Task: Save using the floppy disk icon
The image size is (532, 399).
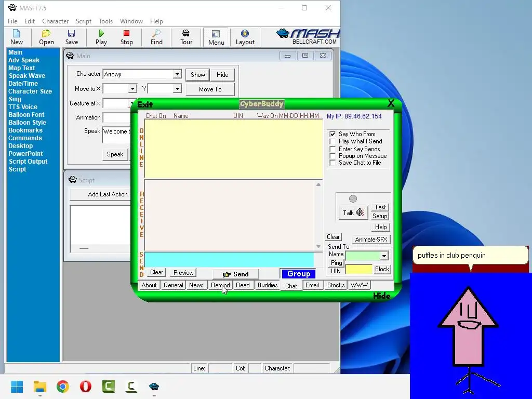Action: coord(72,37)
